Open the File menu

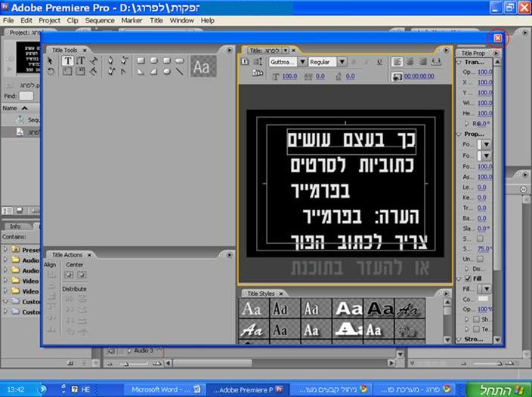(x=8, y=20)
